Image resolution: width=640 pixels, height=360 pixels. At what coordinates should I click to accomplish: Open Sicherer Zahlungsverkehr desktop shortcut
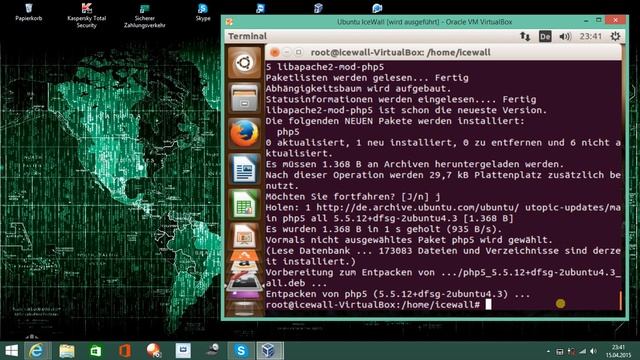(x=144, y=16)
